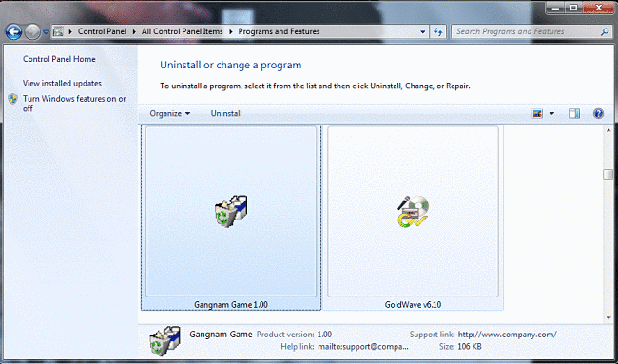
Task: Click the Control Panel icon in address bar
Action: tap(58, 31)
